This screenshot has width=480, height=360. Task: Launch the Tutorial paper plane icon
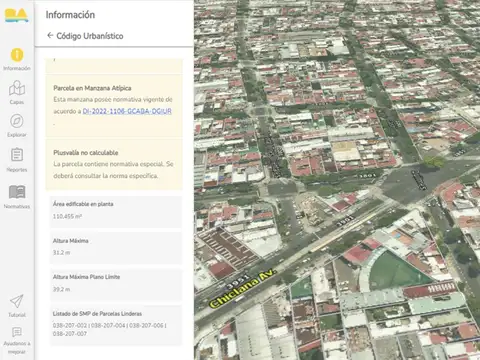pyautogui.click(x=17, y=301)
